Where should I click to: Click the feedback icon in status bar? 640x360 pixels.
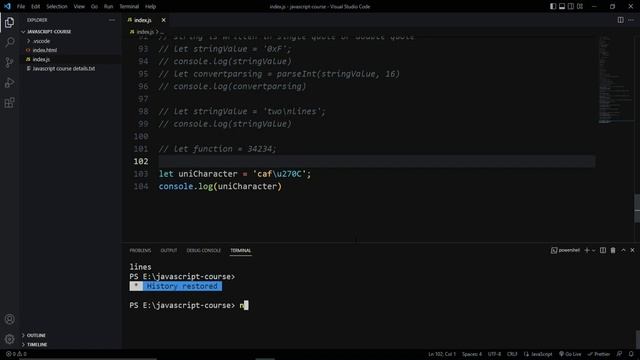pyautogui.click(x=620, y=354)
